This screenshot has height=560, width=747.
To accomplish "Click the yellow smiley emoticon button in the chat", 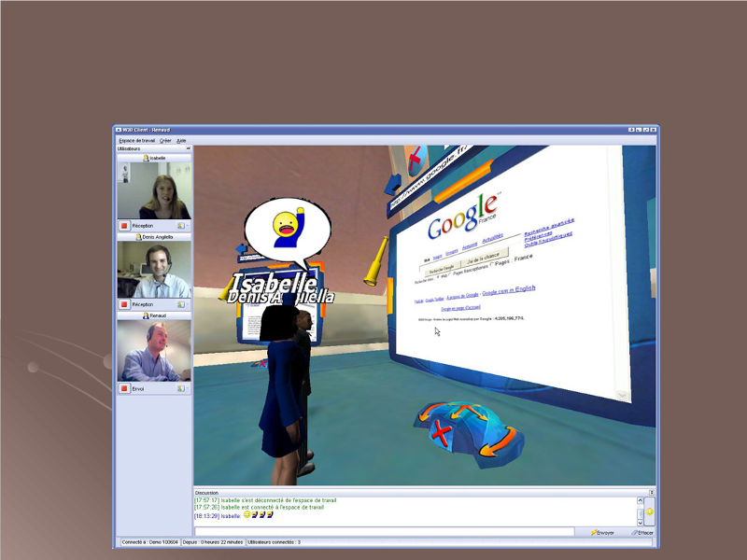I will [x=650, y=512].
